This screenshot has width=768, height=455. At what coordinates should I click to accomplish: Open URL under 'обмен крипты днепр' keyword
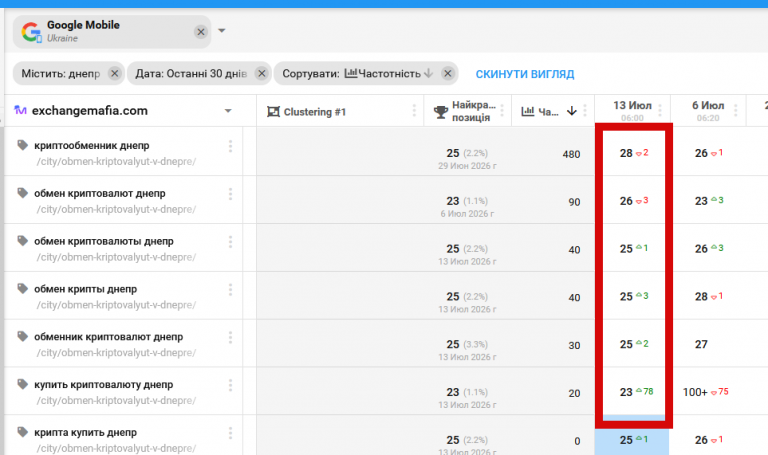point(116,305)
